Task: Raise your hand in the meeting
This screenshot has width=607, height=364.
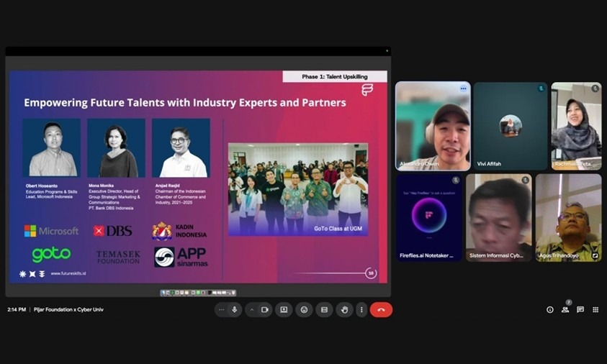Action: coord(344,309)
